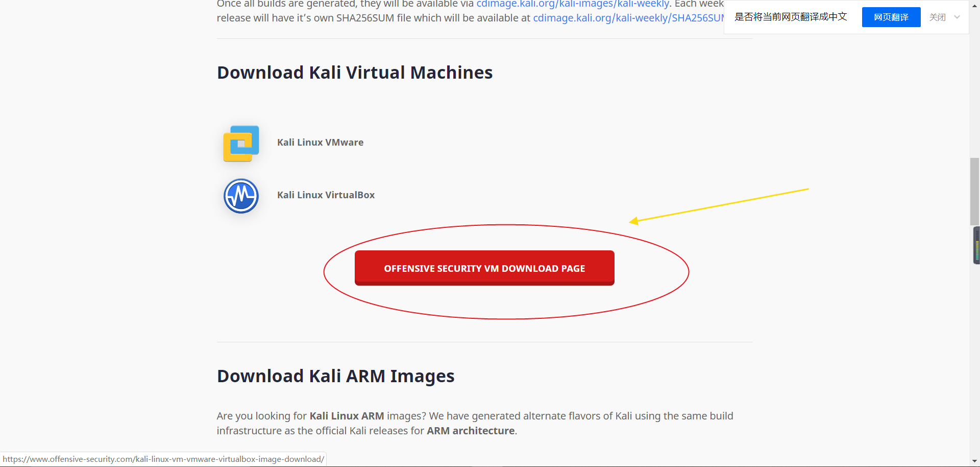Click the Download Kali Virtual Machines heading
This screenshot has height=467, width=980.
(x=355, y=73)
